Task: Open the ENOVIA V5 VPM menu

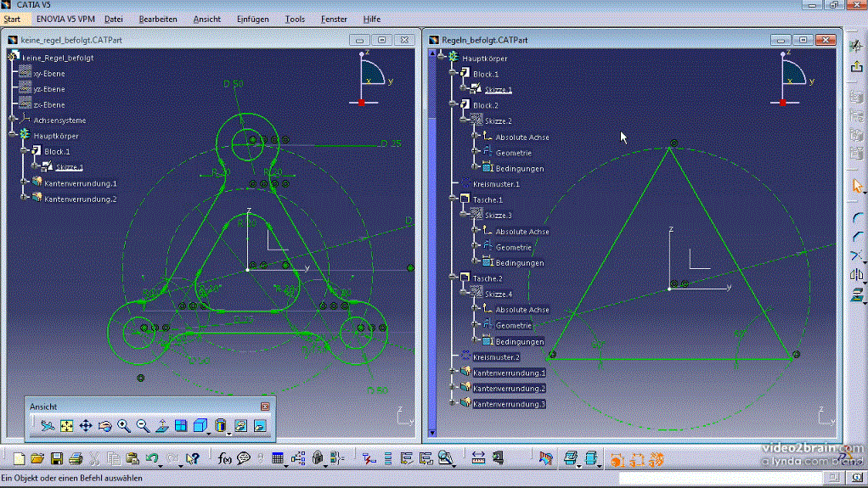Action: pos(65,19)
